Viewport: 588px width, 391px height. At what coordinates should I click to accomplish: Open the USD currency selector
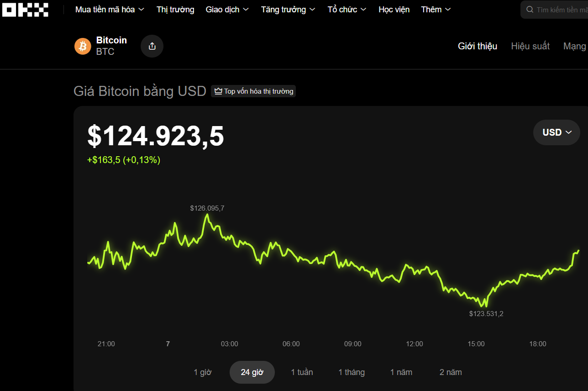[x=556, y=132]
